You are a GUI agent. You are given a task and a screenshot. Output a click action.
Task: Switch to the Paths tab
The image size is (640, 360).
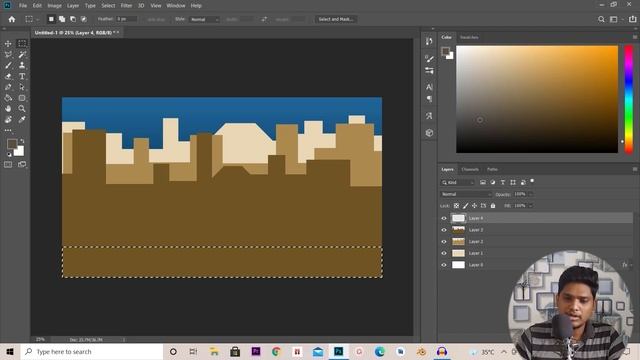pyautogui.click(x=492, y=169)
